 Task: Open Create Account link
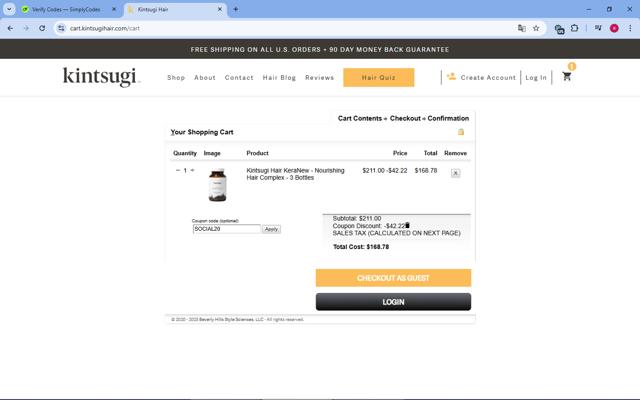(488, 78)
